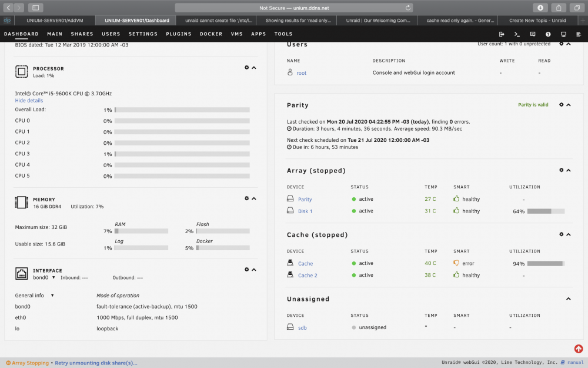The image size is (588, 368).
Task: Click Cache SMART error thumbs-down icon
Action: (x=456, y=263)
